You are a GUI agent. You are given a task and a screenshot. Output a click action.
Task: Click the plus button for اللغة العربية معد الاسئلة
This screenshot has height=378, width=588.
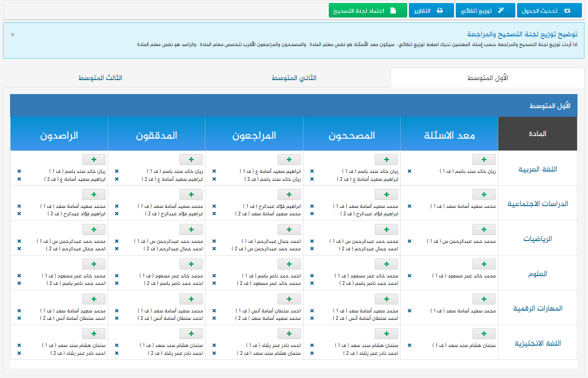pos(484,159)
